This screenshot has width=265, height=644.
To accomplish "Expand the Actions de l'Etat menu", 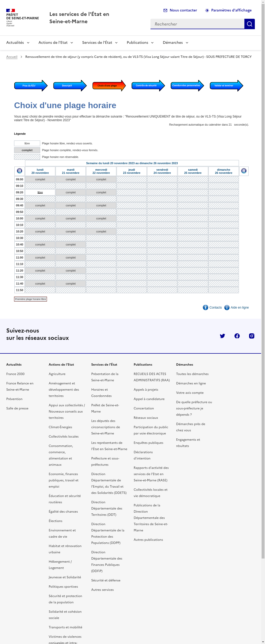I will pyautogui.click(x=56, y=42).
